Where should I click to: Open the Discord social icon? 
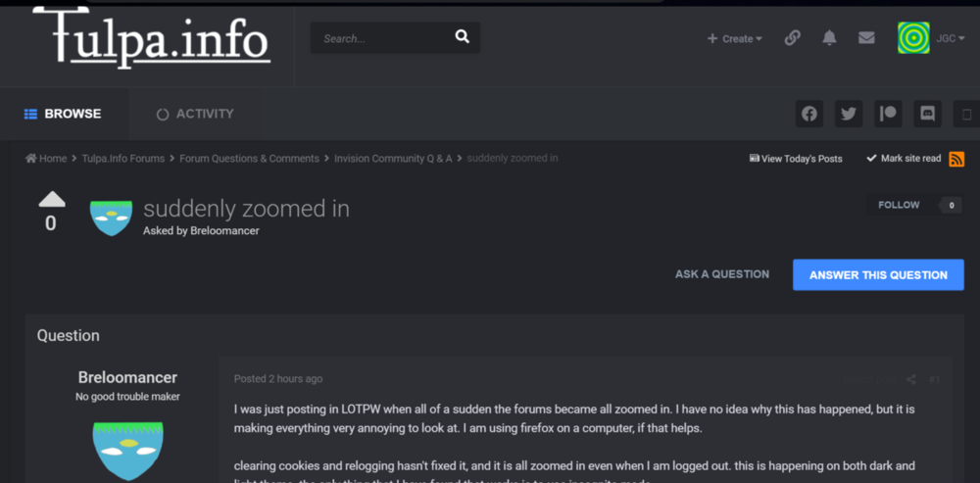[927, 114]
